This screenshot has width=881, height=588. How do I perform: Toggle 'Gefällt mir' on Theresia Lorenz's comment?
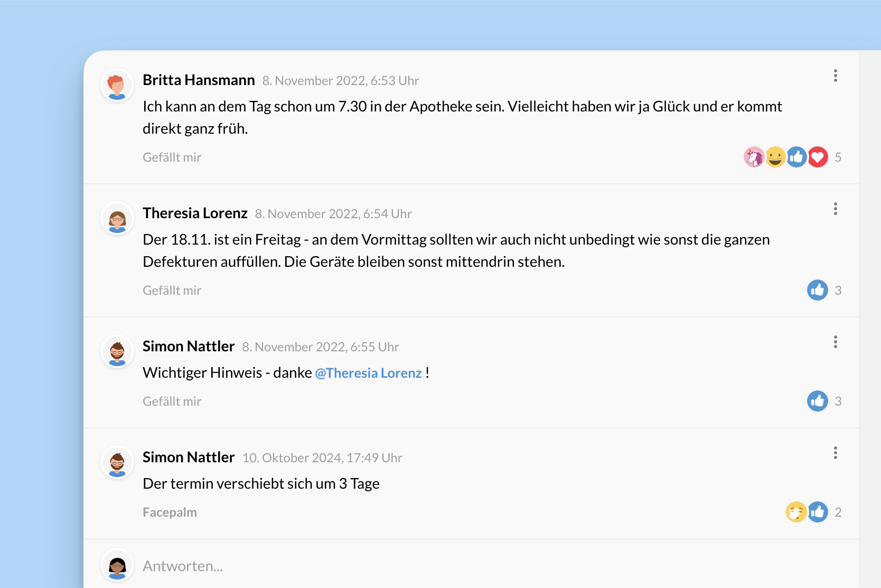172,291
